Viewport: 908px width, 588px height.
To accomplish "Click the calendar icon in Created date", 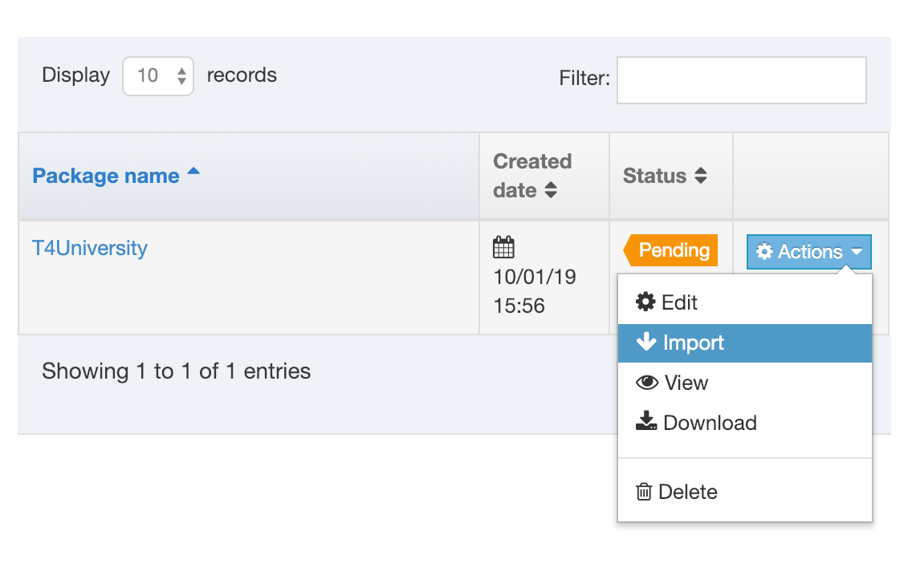I will pyautogui.click(x=503, y=247).
